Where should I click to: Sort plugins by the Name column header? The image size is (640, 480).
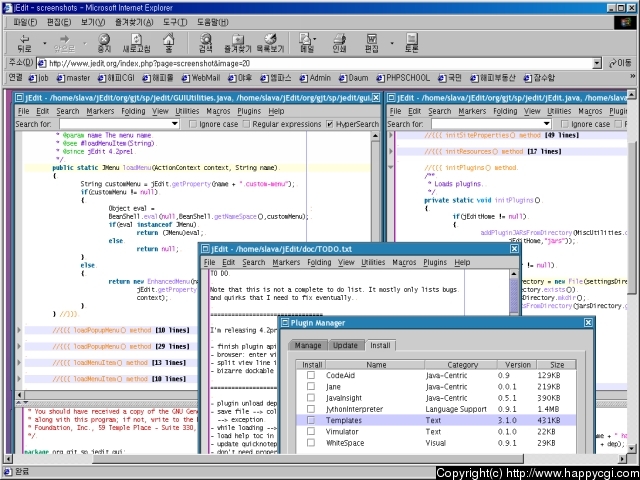376,364
